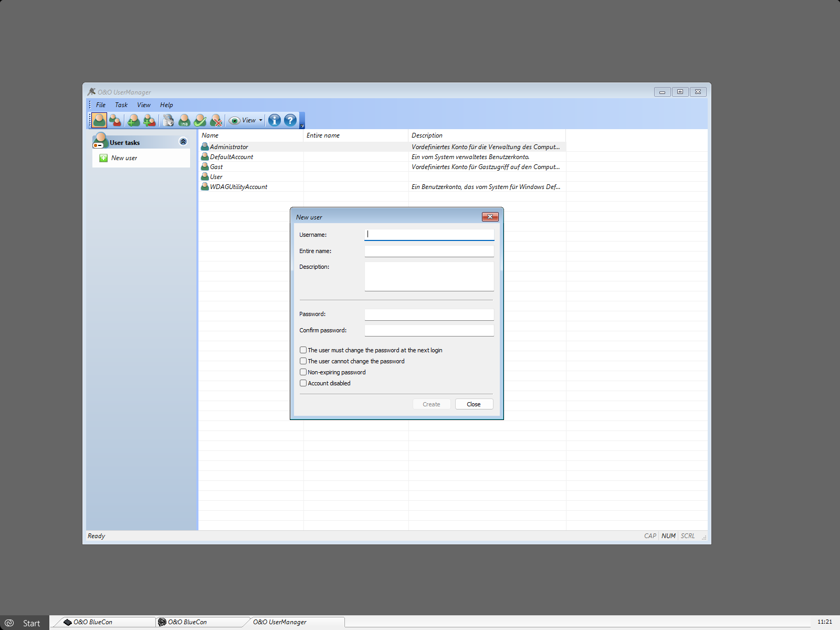This screenshot has height=630, width=840.
Task: Open the Task menu
Action: tap(121, 105)
